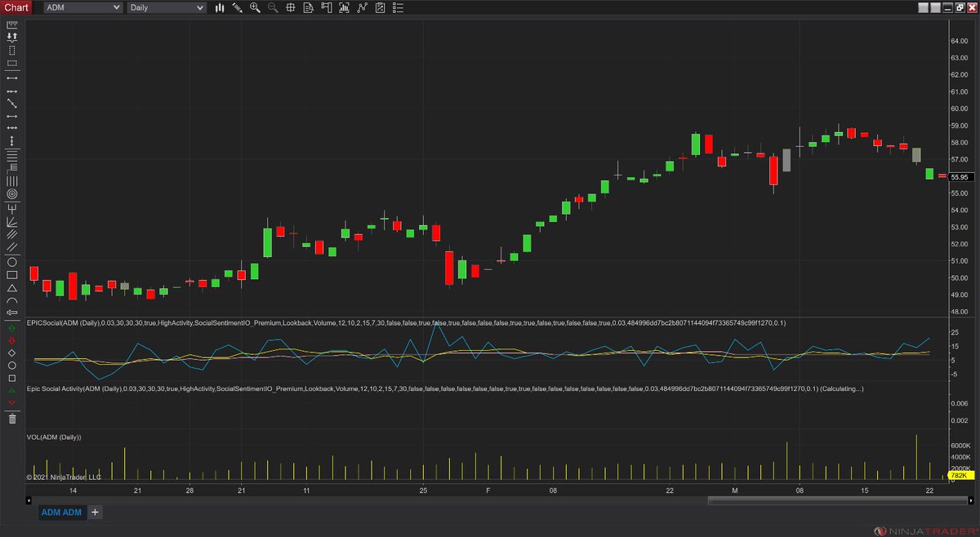Select the Ellipse shape tool

[x=12, y=262]
